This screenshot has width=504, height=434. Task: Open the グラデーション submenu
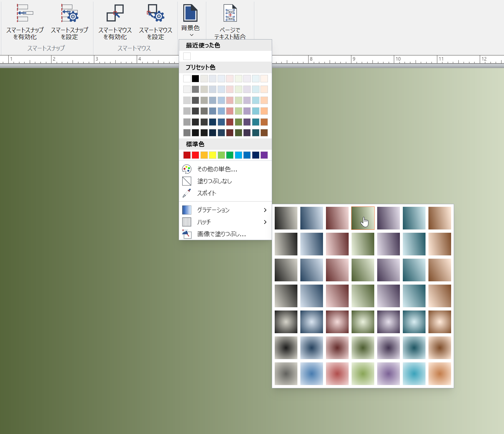coord(225,210)
